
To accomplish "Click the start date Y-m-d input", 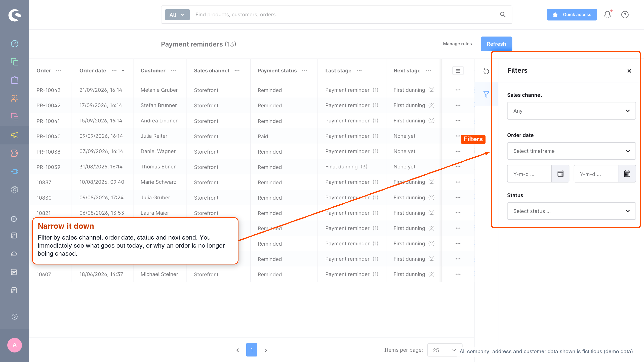I will coord(529,174).
